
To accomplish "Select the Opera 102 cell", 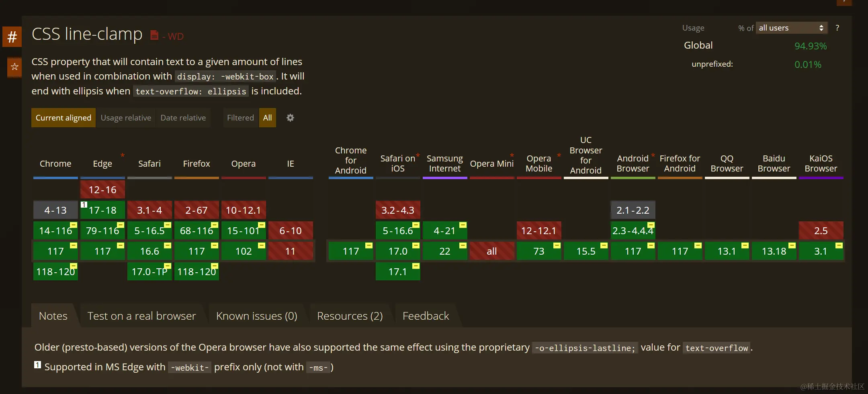I will point(244,251).
